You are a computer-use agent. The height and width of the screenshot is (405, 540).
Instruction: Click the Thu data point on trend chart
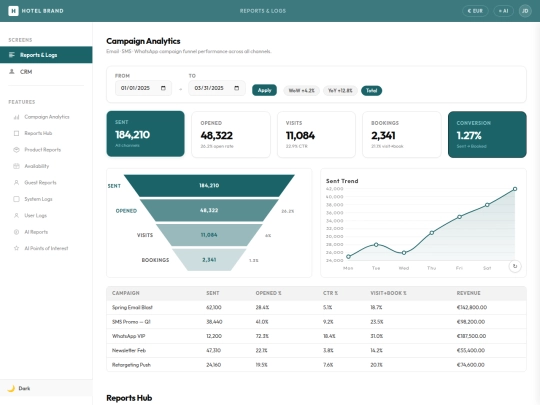point(432,233)
